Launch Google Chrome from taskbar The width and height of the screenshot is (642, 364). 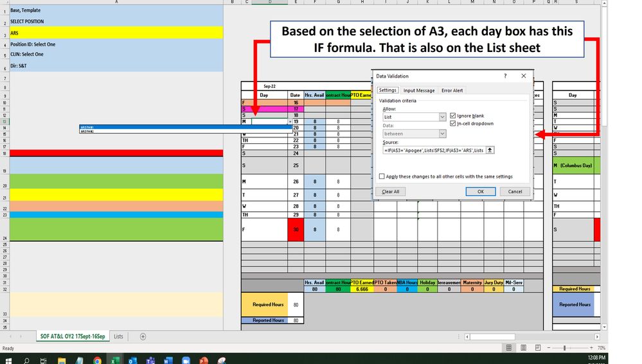pyautogui.click(x=98, y=360)
